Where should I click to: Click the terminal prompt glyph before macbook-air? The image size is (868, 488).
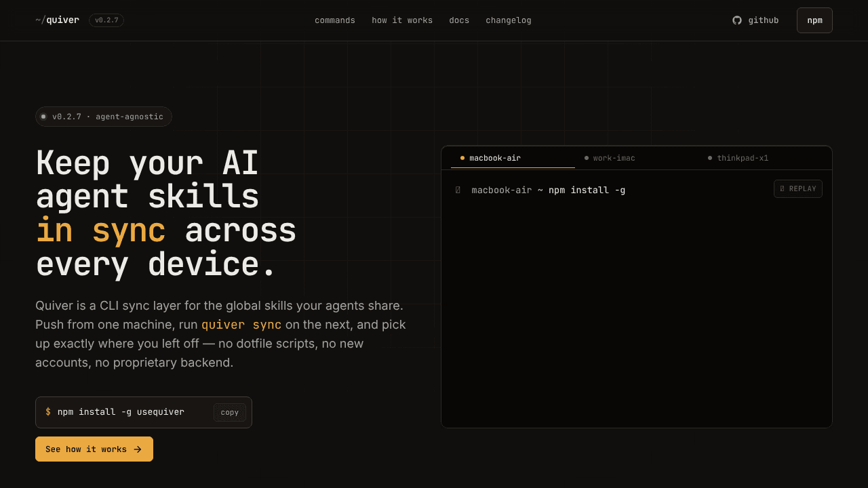pyautogui.click(x=458, y=190)
